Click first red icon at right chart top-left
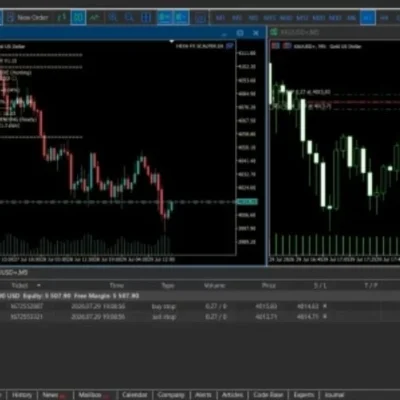Viewport: 400px width, 400px height. (275, 46)
